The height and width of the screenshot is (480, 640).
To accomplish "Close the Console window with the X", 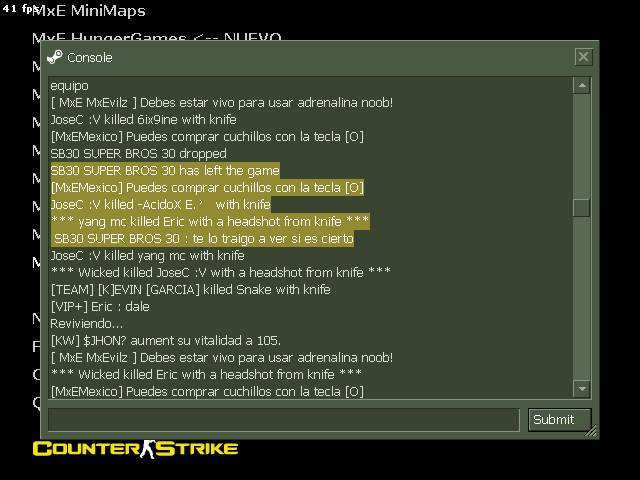I will [x=583, y=57].
